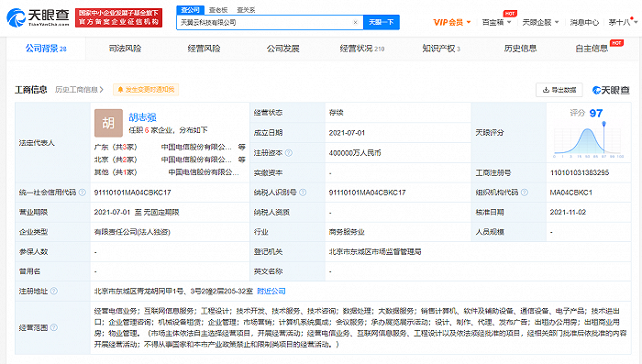This screenshot has width=642, height=364.
Task: Click the help icon beside 注册资本
Action: [x=289, y=153]
